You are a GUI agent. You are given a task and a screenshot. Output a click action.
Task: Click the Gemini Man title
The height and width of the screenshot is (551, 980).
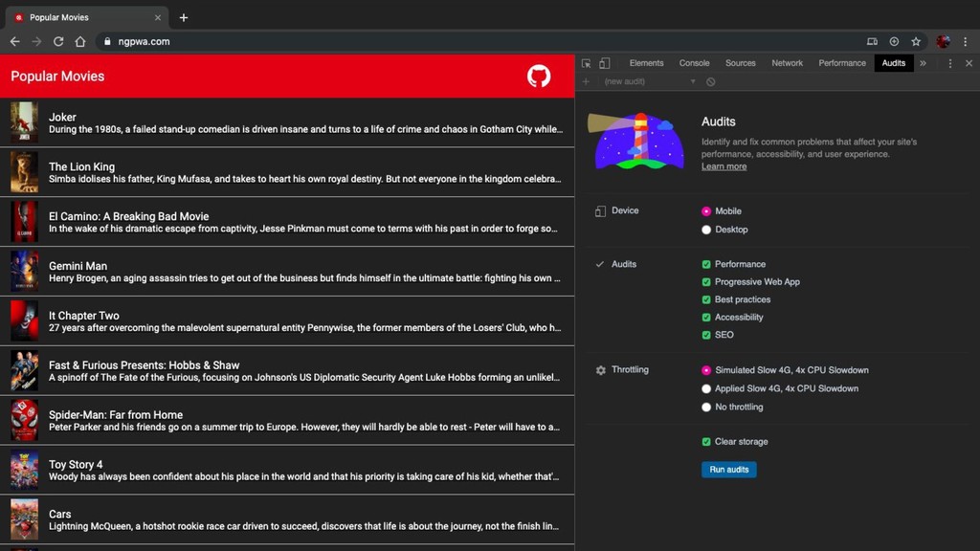click(x=78, y=266)
